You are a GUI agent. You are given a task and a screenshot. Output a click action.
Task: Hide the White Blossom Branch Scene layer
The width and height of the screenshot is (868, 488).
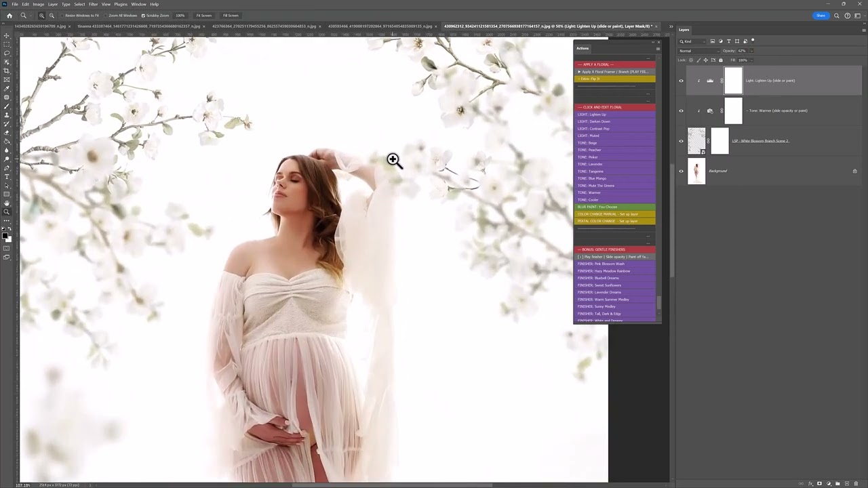pyautogui.click(x=682, y=141)
